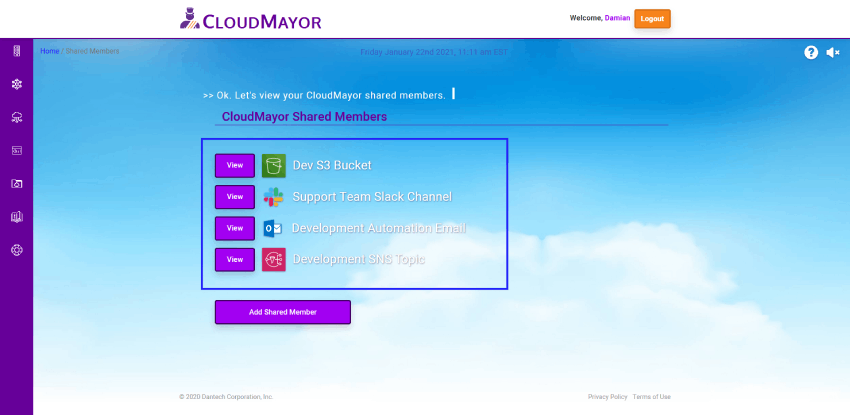
Task: View the Development Automation Email member
Action: (x=235, y=228)
